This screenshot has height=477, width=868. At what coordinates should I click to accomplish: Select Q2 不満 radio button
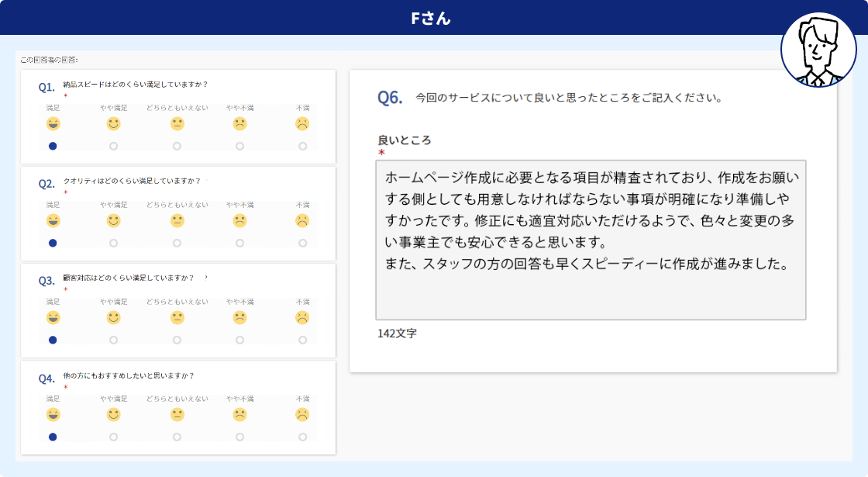(302, 243)
